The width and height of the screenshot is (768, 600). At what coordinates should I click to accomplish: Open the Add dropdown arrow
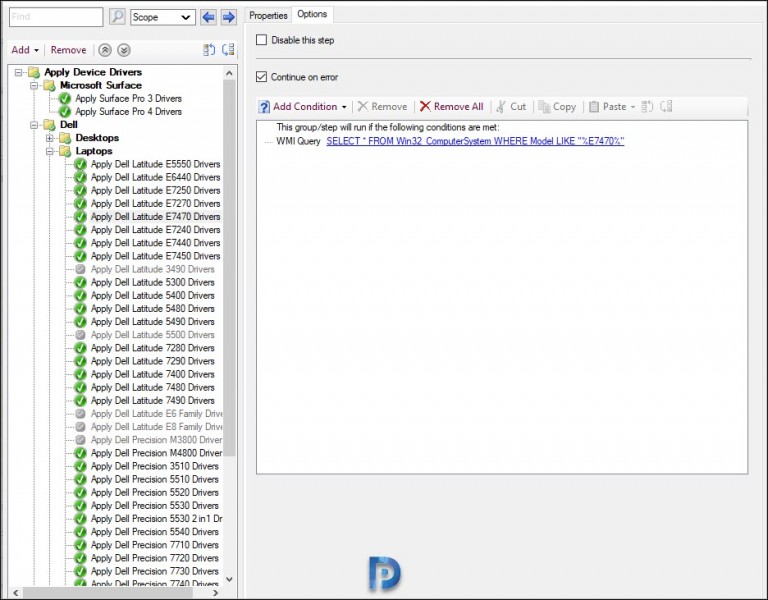click(36, 50)
